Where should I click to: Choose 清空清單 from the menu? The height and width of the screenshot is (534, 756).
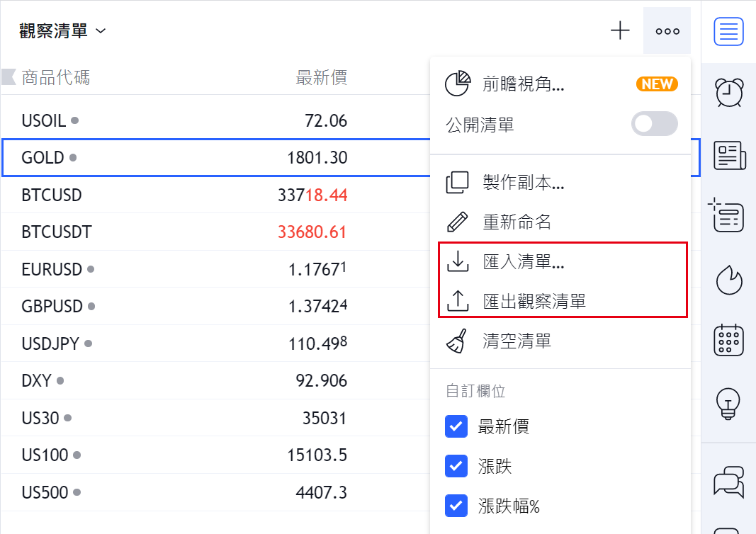560,341
